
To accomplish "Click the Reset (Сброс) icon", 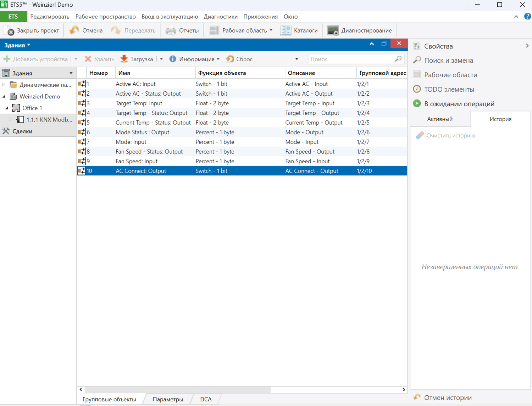I will point(230,59).
